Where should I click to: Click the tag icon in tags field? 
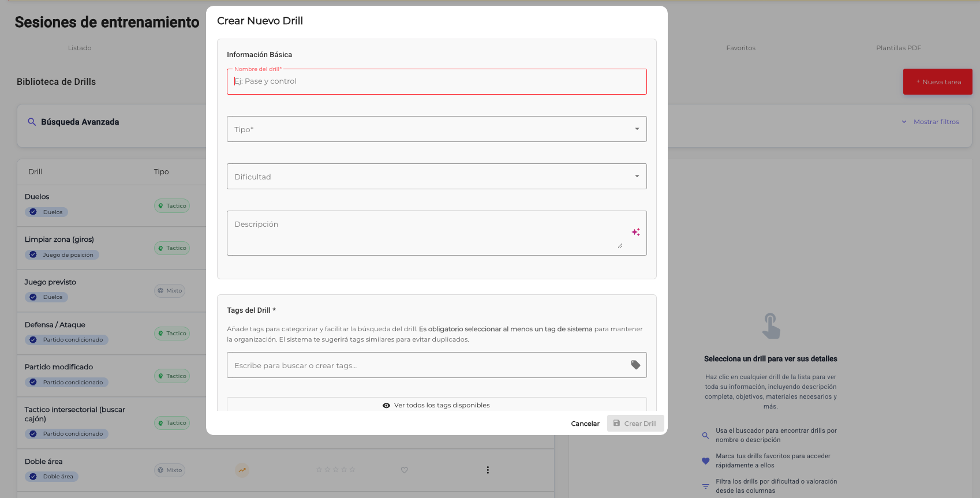[635, 365]
